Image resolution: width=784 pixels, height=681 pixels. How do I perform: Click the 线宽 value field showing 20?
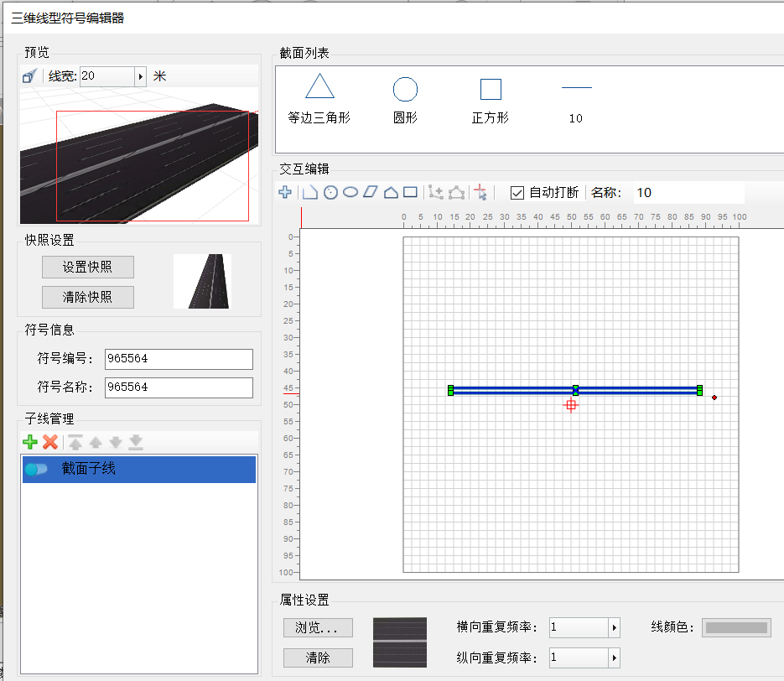pyautogui.click(x=107, y=76)
